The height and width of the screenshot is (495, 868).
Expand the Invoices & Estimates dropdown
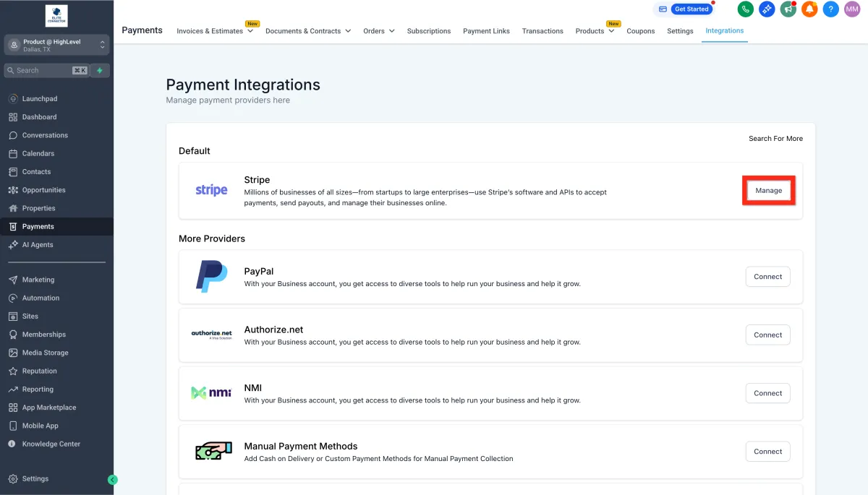point(215,31)
